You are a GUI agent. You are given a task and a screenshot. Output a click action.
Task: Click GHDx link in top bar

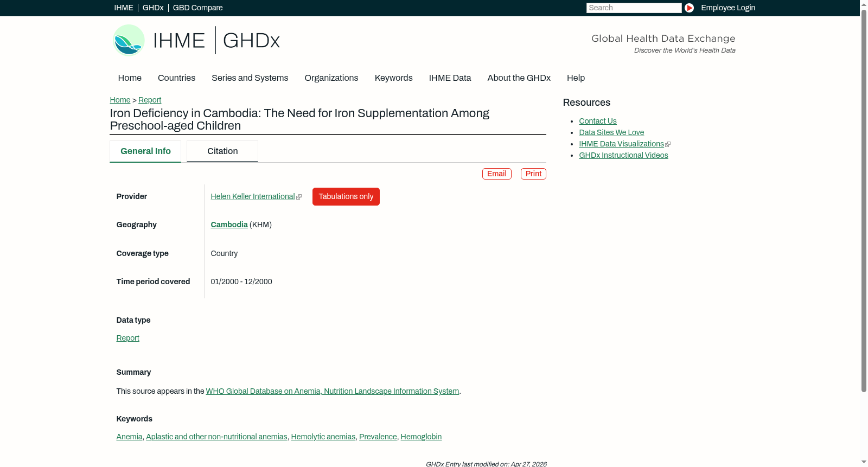(153, 8)
